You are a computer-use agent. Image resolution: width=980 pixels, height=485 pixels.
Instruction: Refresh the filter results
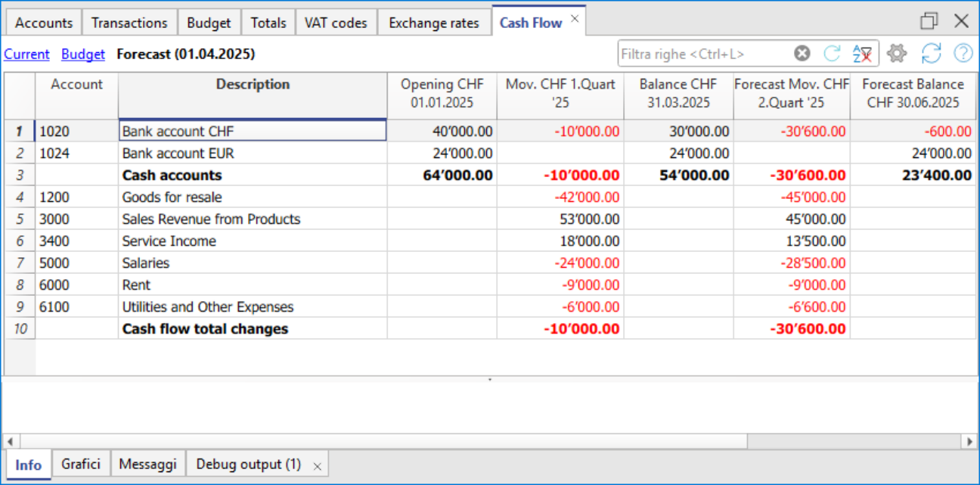(831, 53)
